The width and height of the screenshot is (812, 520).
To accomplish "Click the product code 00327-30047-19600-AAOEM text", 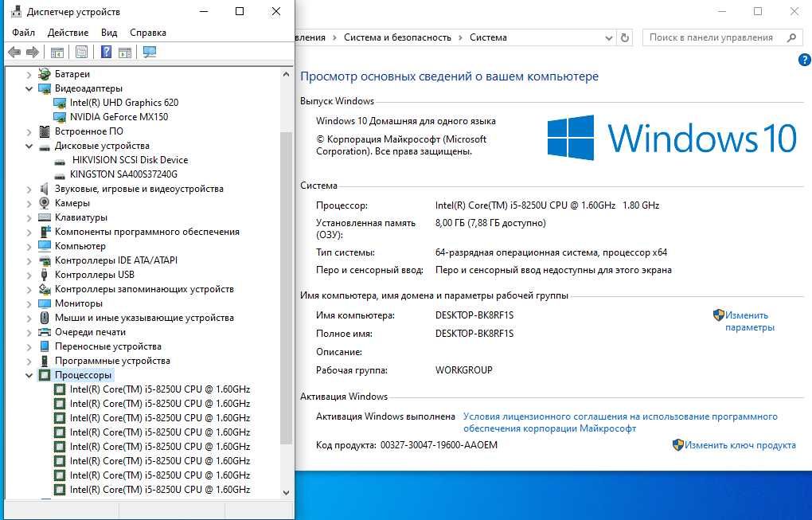I will (x=439, y=445).
